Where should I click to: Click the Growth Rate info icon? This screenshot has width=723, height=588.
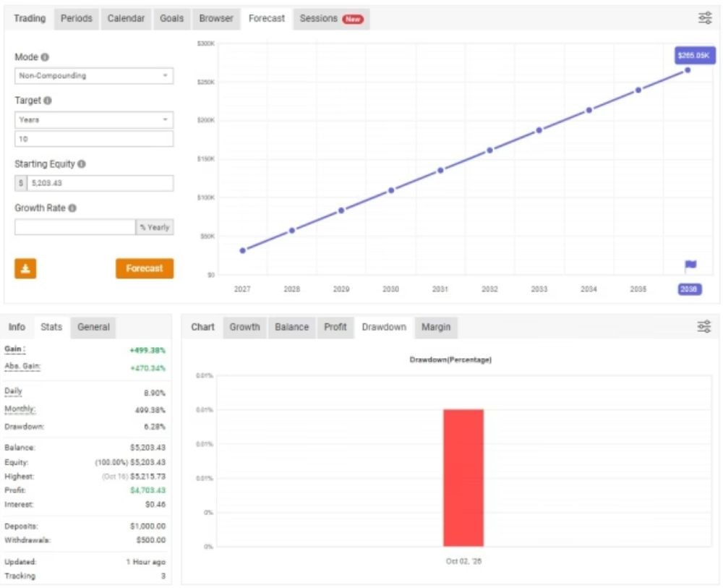[72, 208]
